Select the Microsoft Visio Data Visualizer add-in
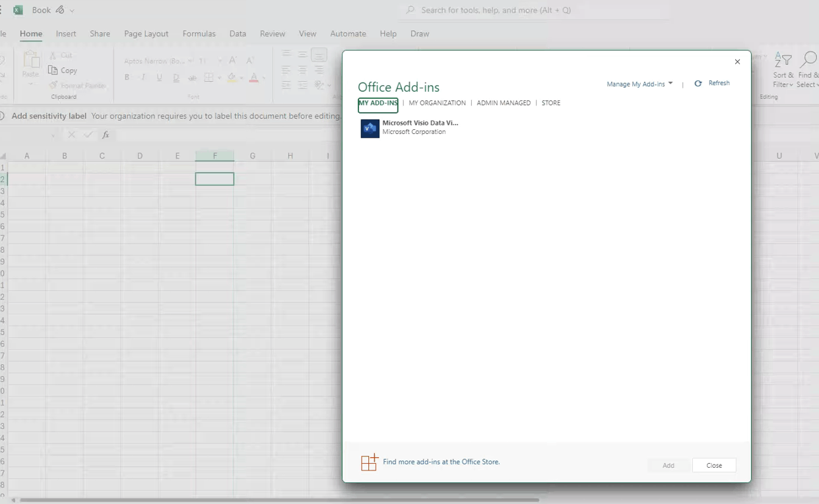Viewport: 819px width, 504px height. click(409, 128)
